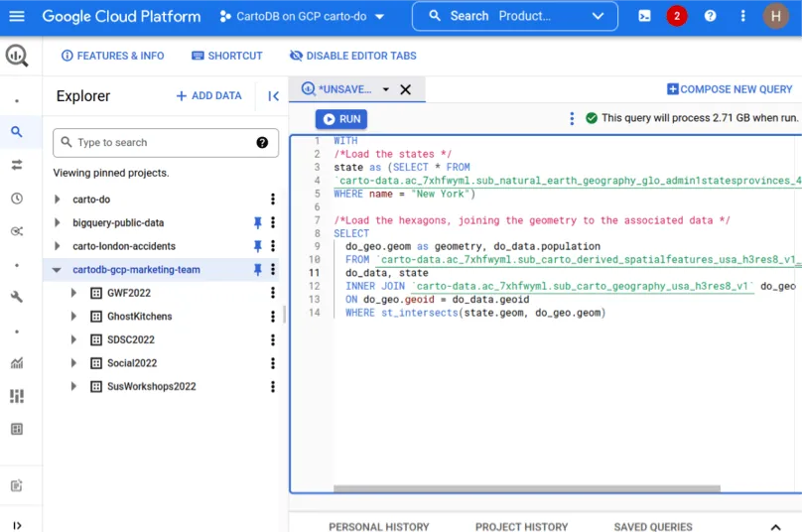Expand the GWF2022 dataset

click(x=73, y=293)
